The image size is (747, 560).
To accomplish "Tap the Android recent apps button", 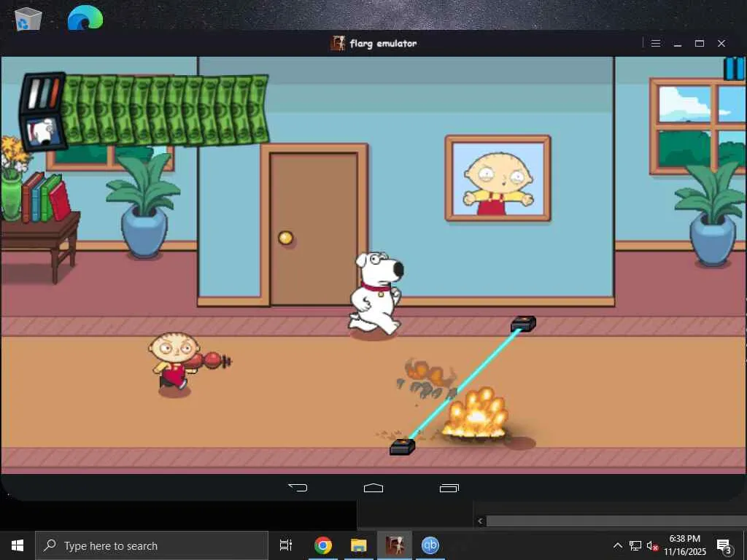I will pos(449,488).
